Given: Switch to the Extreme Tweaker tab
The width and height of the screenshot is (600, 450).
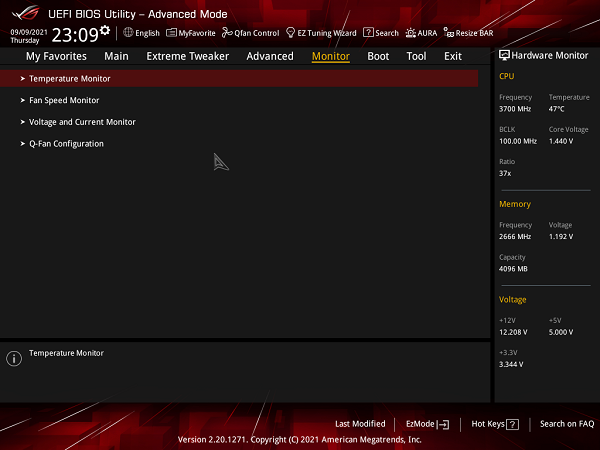Looking at the screenshot, I should [x=187, y=57].
